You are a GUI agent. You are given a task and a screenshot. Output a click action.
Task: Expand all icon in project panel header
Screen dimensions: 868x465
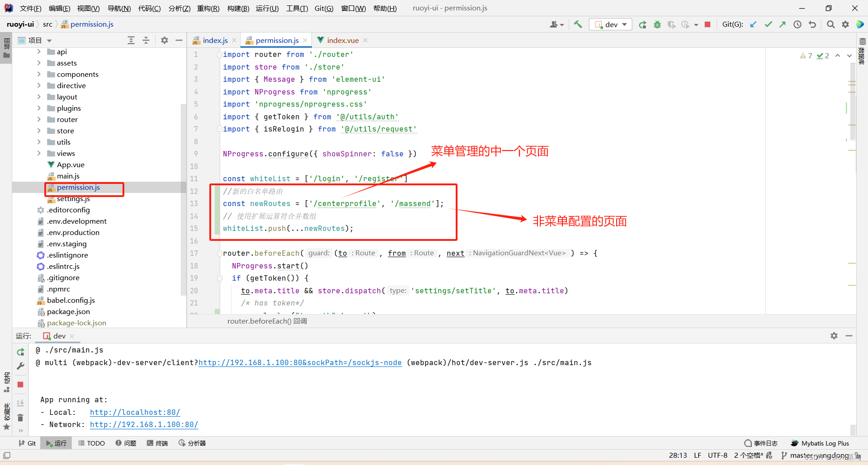pos(131,40)
